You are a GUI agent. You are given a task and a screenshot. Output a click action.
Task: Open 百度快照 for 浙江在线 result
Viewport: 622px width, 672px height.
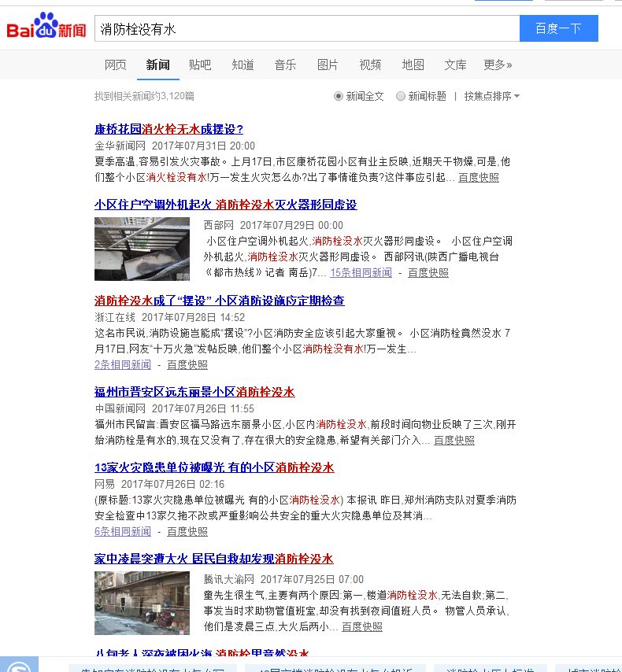187,364
